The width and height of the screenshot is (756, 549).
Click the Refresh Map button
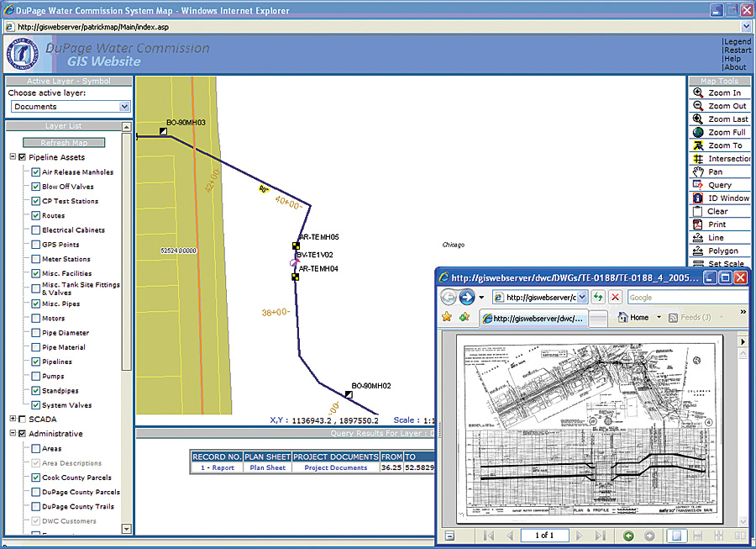(64, 143)
